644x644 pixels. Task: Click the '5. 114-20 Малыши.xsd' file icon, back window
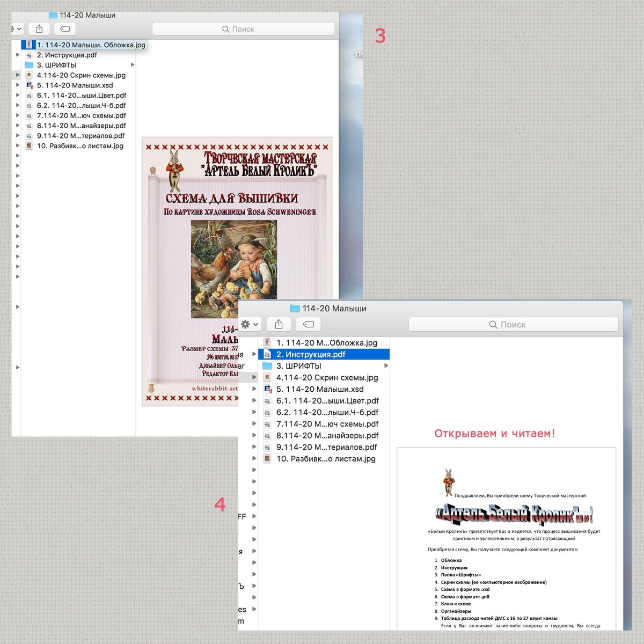click(29, 85)
